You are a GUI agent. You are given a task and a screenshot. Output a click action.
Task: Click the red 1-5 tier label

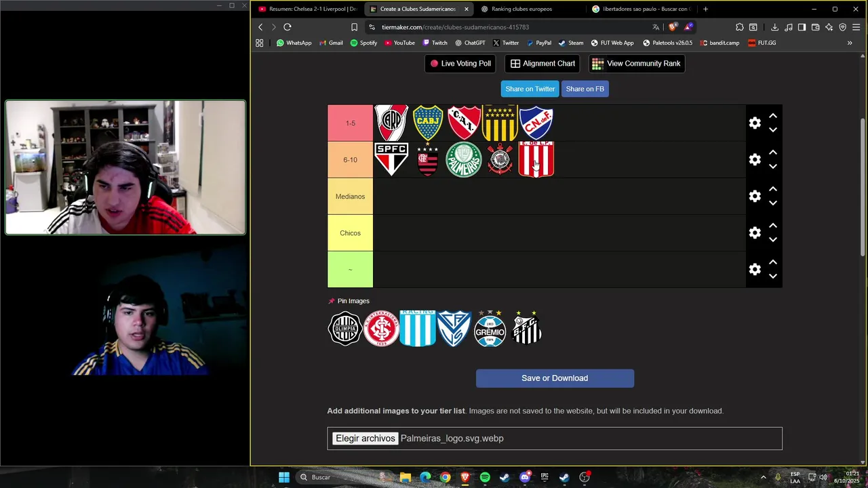(x=350, y=123)
